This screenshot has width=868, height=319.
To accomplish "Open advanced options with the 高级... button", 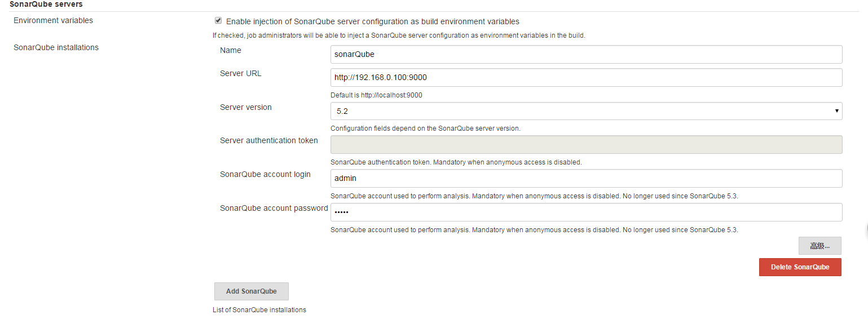I will 820,246.
